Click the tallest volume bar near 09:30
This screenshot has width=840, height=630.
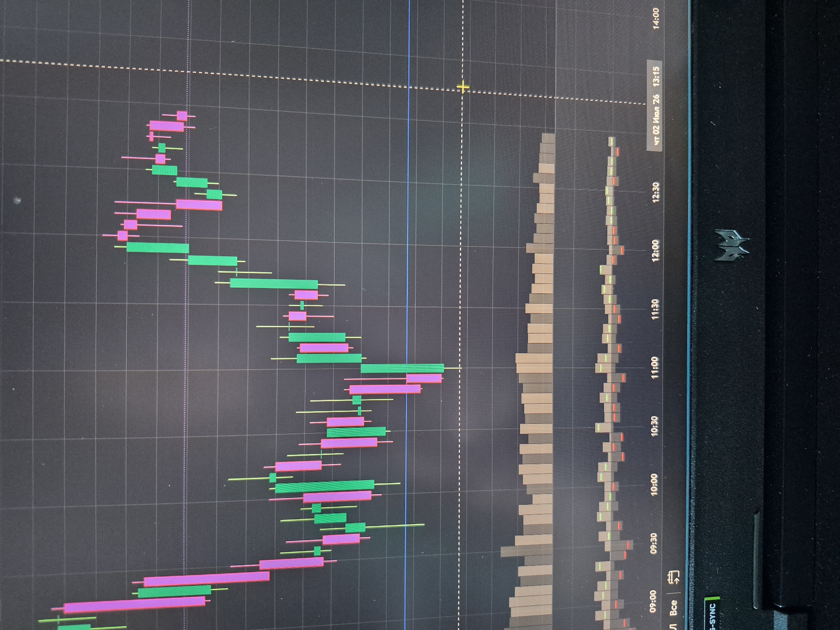(527, 551)
